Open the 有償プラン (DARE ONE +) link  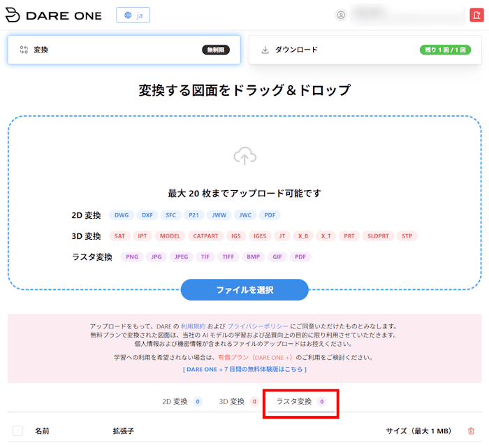[255, 358]
